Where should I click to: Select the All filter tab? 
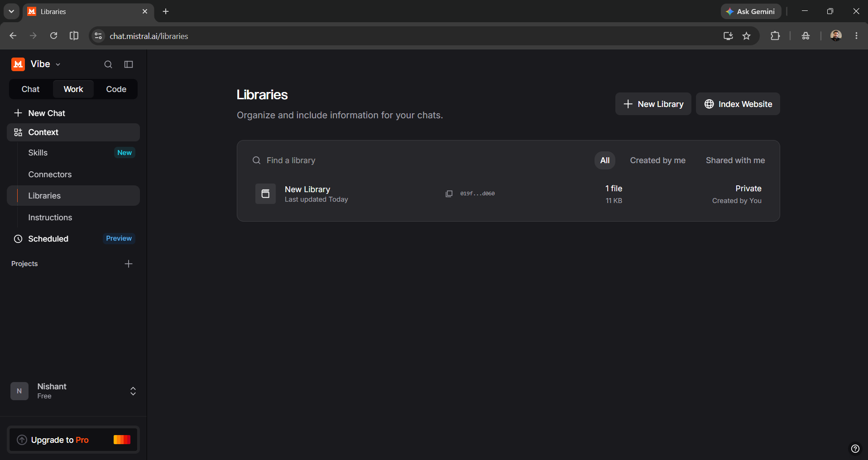(605, 160)
